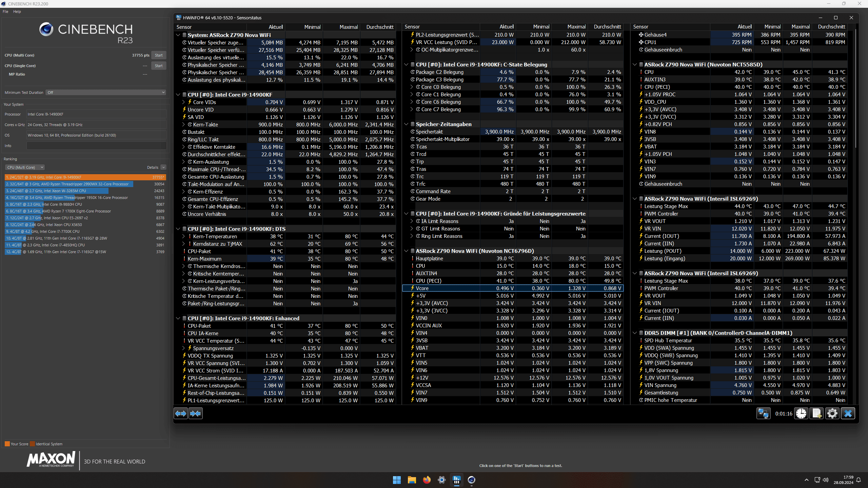The width and height of the screenshot is (868, 488).
Task: Open Firefox from the taskbar
Action: [427, 480]
